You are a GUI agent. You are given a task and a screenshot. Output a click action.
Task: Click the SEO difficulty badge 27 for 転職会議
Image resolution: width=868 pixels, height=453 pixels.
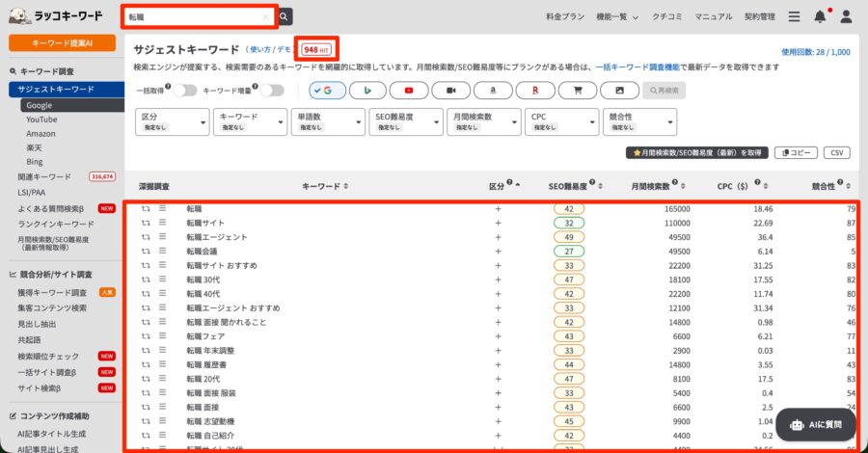(568, 252)
